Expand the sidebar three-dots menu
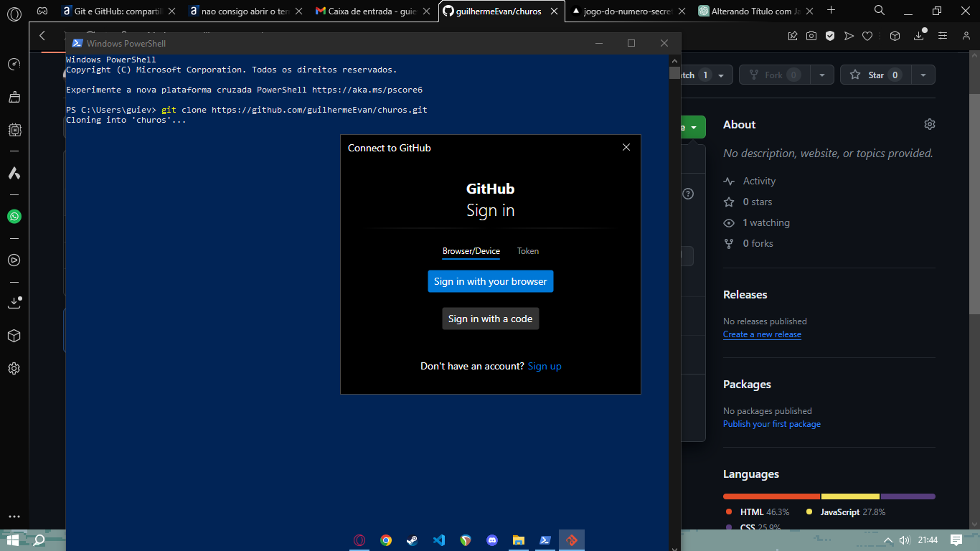Screen dimensions: 980x551 14,517
